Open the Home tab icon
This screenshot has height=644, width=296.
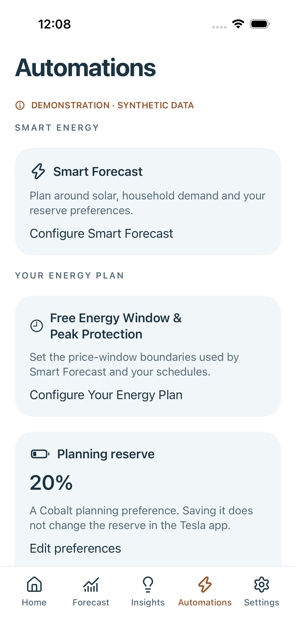click(34, 584)
